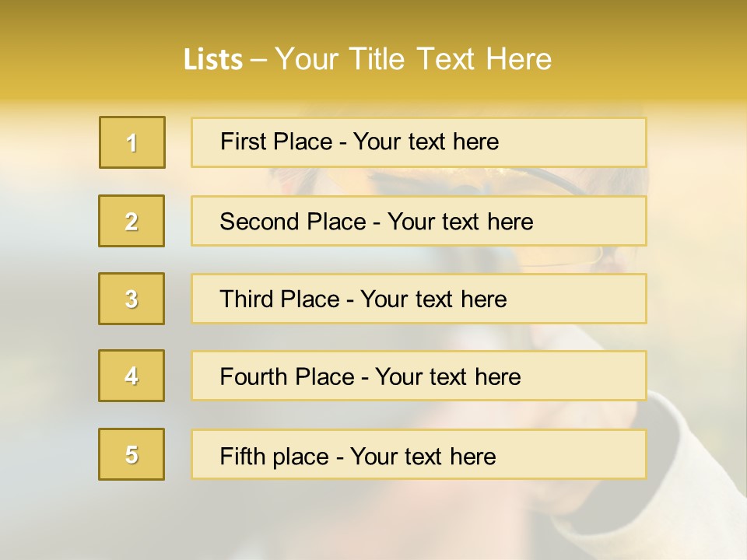The image size is (747, 560).
Task: Select the 'Your Title Text Here' title text
Action: click(x=413, y=59)
